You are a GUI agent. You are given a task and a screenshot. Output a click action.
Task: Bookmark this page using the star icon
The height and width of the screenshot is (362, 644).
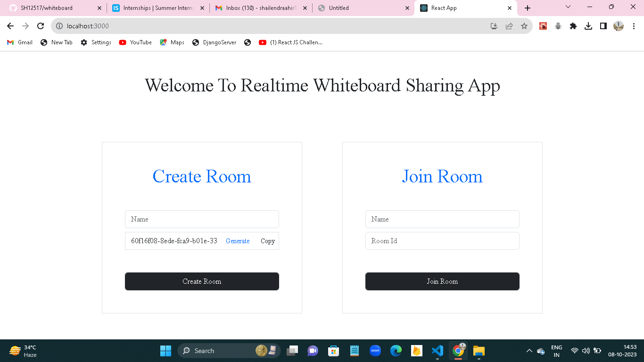point(525,26)
